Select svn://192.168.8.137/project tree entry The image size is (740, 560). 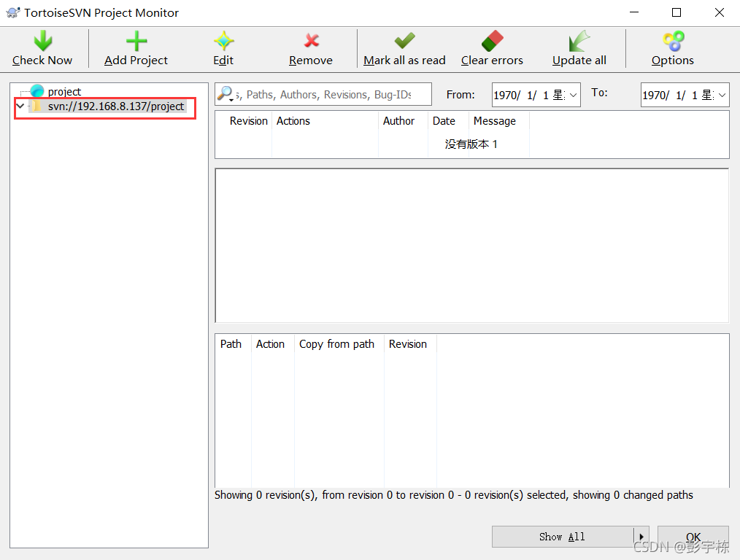115,106
